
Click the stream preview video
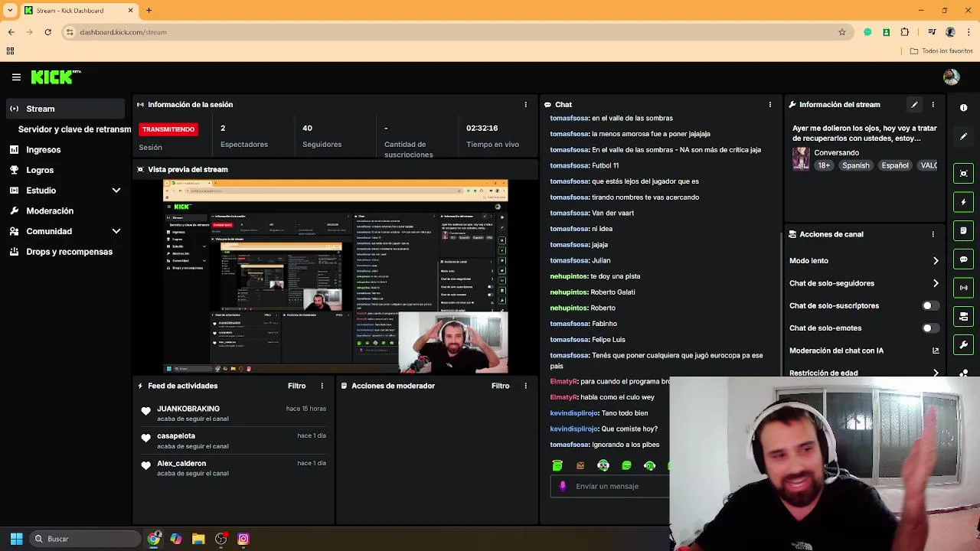click(335, 276)
